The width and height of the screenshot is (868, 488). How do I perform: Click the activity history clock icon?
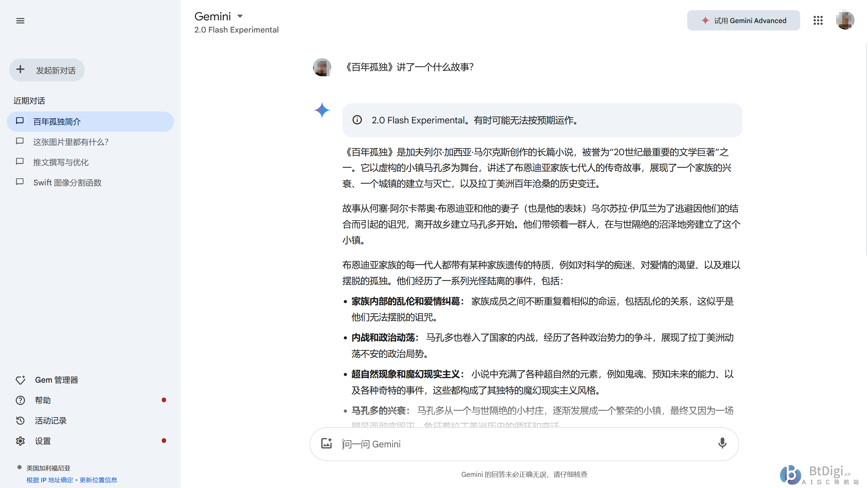(20, 421)
